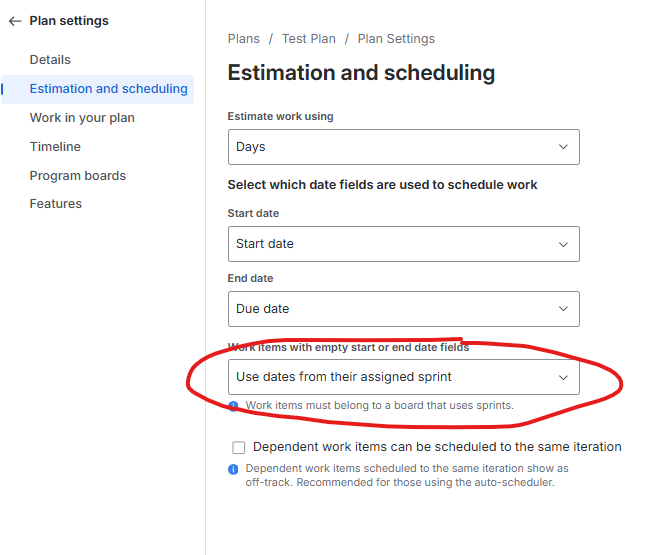Image resolution: width=671 pixels, height=555 pixels.
Task: Expand the Start date field selector
Action: 403,244
